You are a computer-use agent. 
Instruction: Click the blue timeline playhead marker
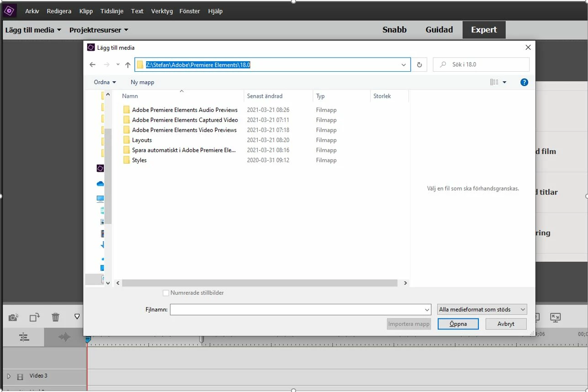click(x=88, y=339)
